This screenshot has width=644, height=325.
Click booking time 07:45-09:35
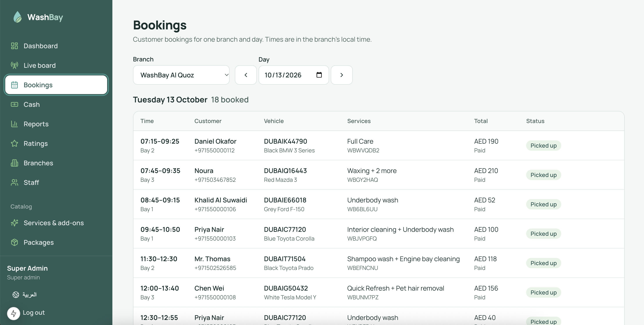(x=160, y=171)
